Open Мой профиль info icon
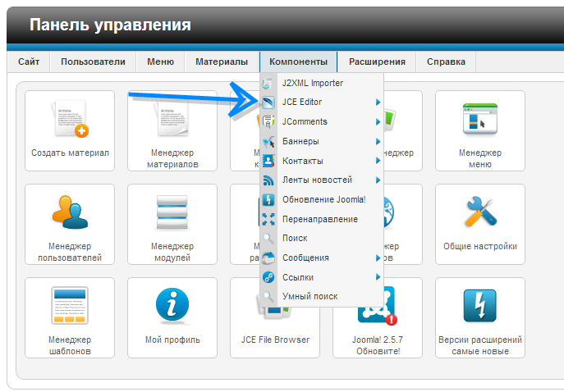This screenshot has height=392, width=564. coord(172,307)
